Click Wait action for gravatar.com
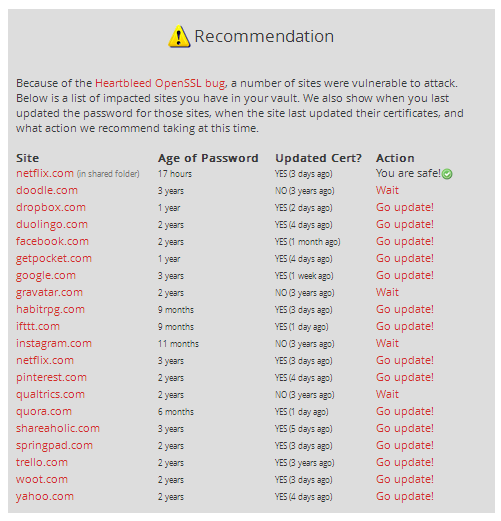501x521 pixels. point(387,292)
